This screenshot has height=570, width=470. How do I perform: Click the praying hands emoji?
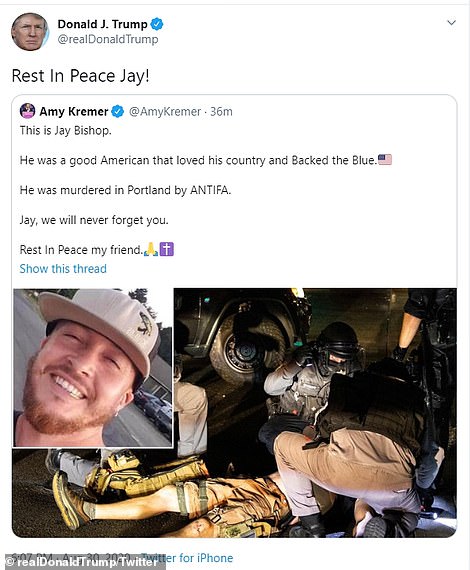click(151, 249)
